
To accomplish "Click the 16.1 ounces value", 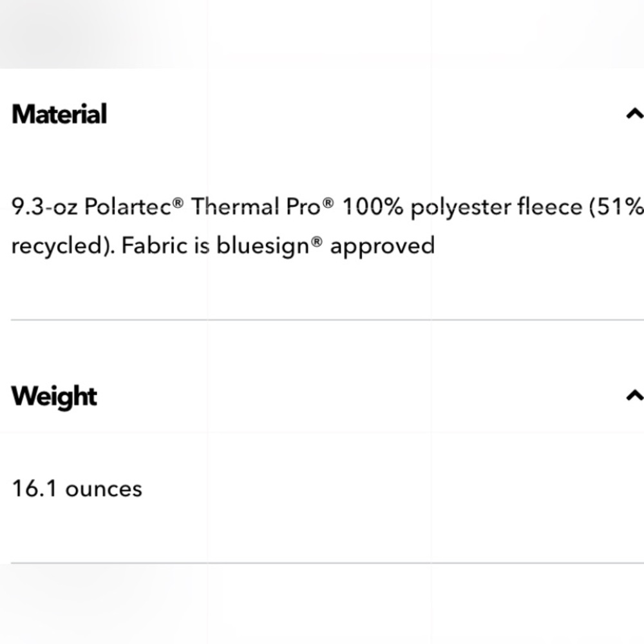I will 77,489.
